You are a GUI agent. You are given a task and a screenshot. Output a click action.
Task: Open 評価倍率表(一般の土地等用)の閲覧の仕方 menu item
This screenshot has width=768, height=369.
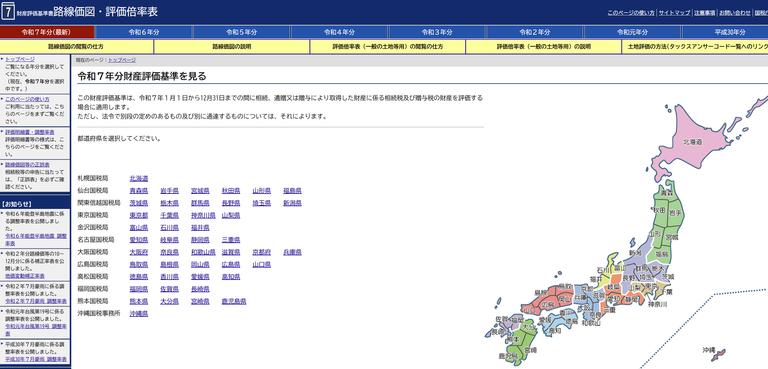tap(387, 47)
